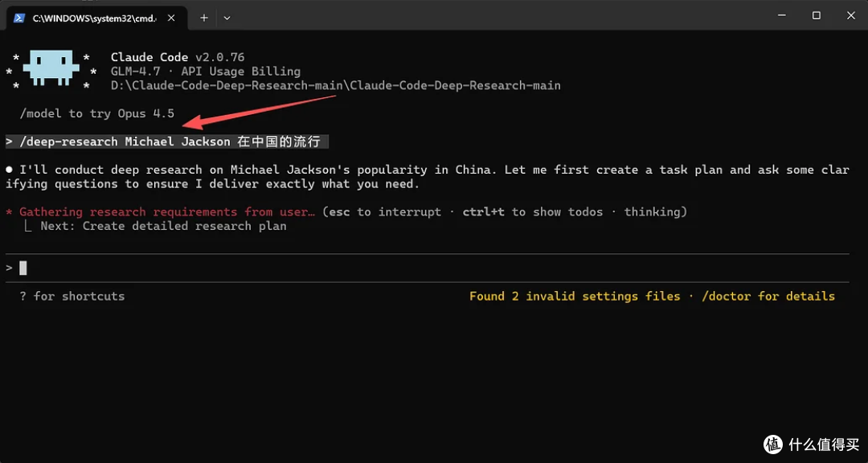Focus the prompt input line
This screenshot has height=463, width=868.
[427, 268]
